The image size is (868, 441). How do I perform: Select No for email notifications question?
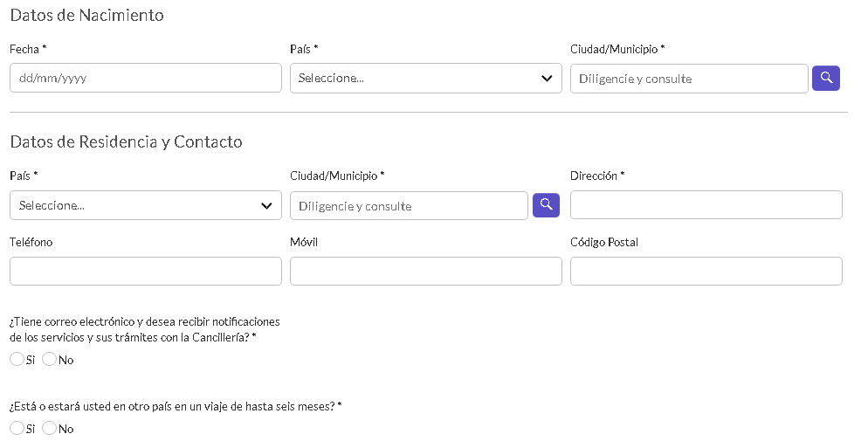(x=49, y=359)
